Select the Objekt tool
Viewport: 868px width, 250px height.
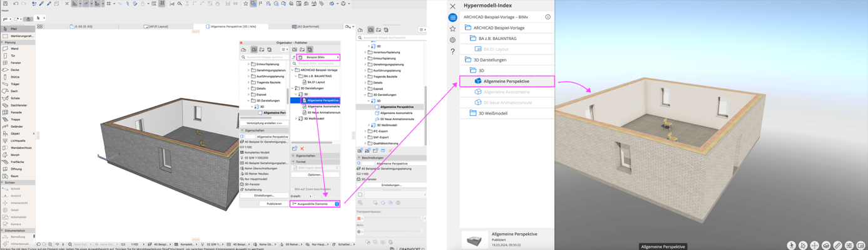[x=18, y=133]
